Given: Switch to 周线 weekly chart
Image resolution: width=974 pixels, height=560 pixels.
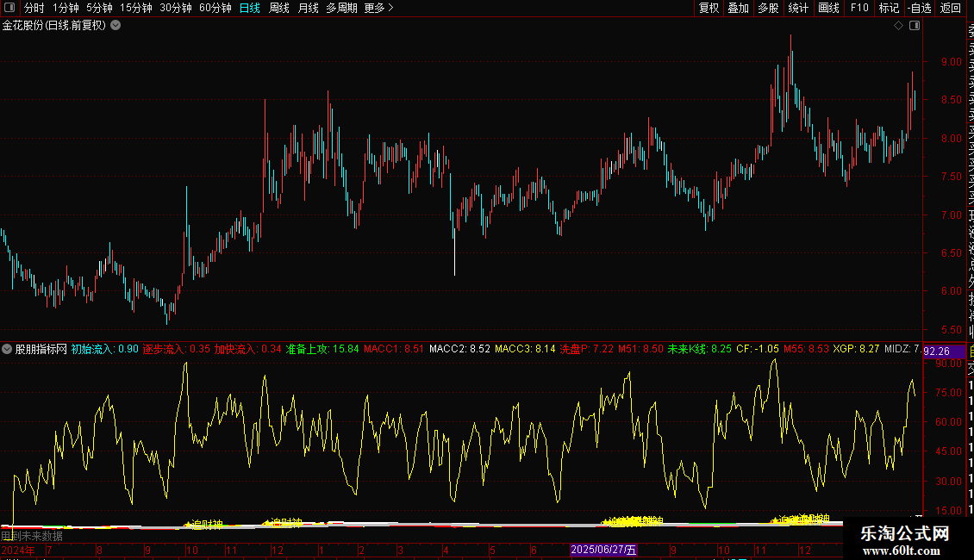Looking at the screenshot, I should click(x=279, y=8).
